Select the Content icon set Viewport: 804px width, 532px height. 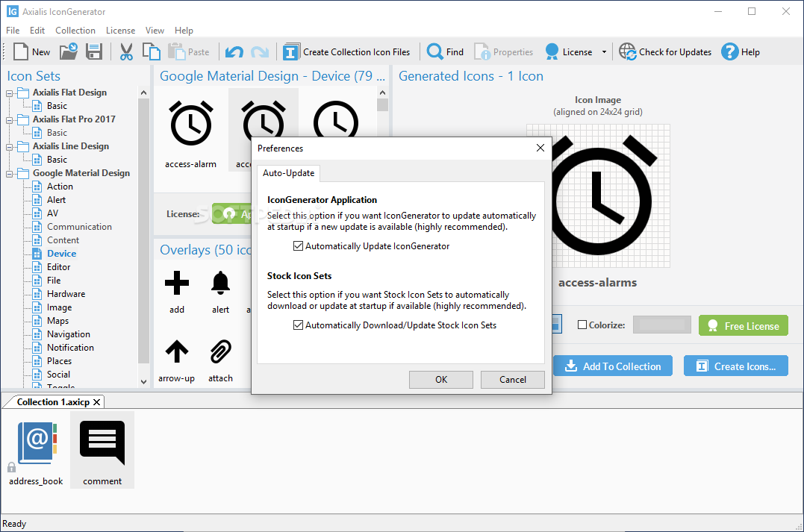tap(63, 240)
